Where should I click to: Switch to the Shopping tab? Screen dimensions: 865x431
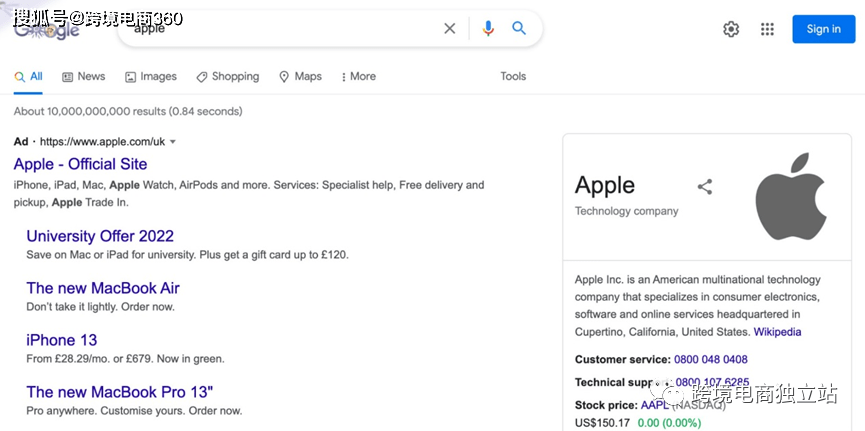click(x=228, y=77)
